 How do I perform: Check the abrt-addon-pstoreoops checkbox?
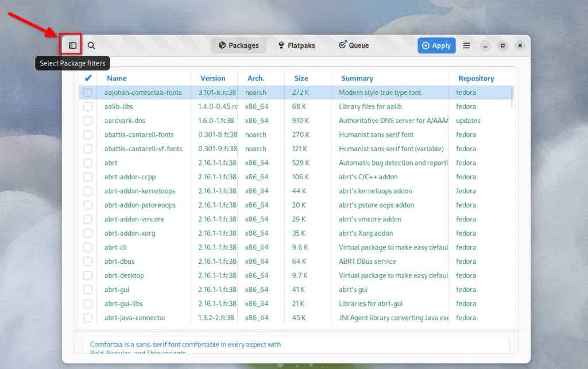click(88, 205)
